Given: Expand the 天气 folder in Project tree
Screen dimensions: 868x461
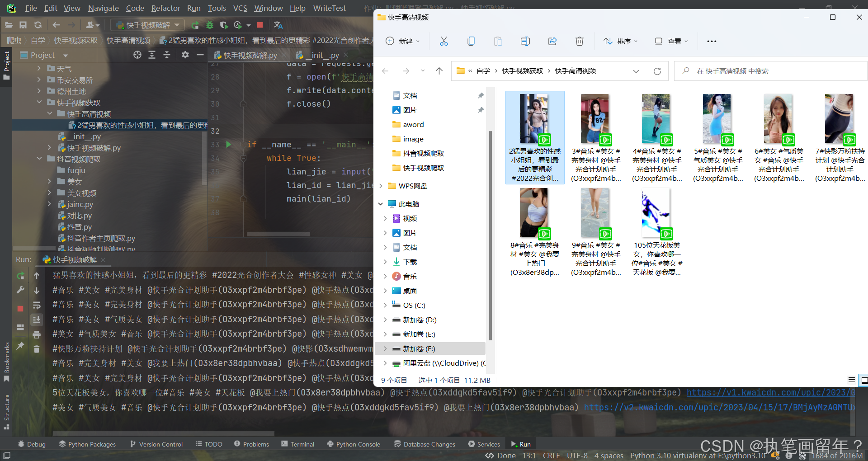Looking at the screenshot, I should [39, 68].
